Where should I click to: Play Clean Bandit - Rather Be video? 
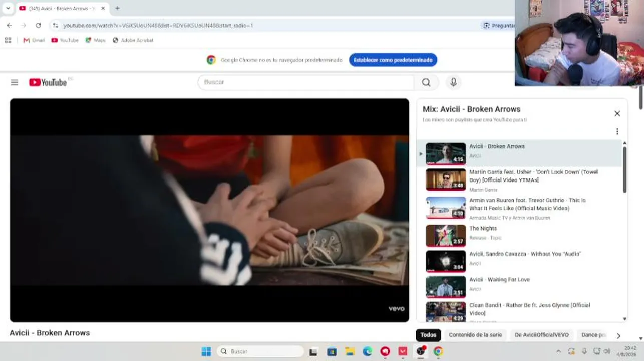pos(446,312)
